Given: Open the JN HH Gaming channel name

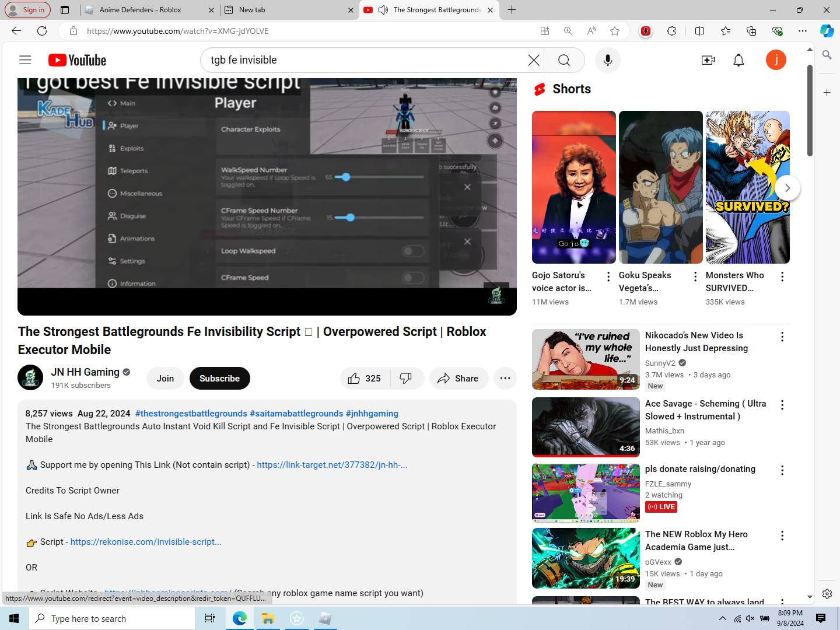Looking at the screenshot, I should coord(85,372).
